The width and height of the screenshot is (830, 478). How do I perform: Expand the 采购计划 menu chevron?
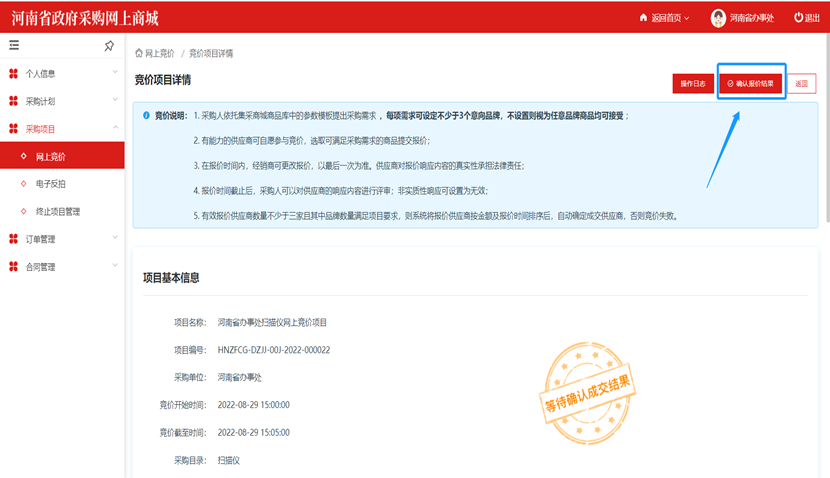(115, 100)
